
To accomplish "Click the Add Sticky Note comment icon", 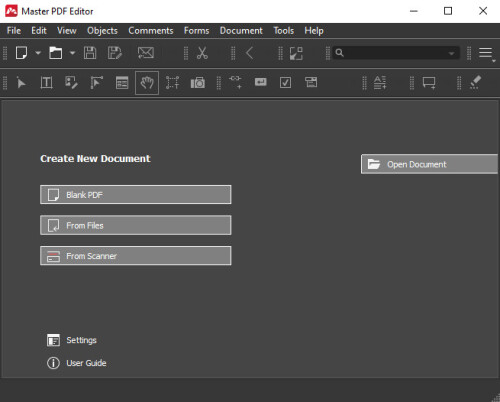I will (x=429, y=83).
